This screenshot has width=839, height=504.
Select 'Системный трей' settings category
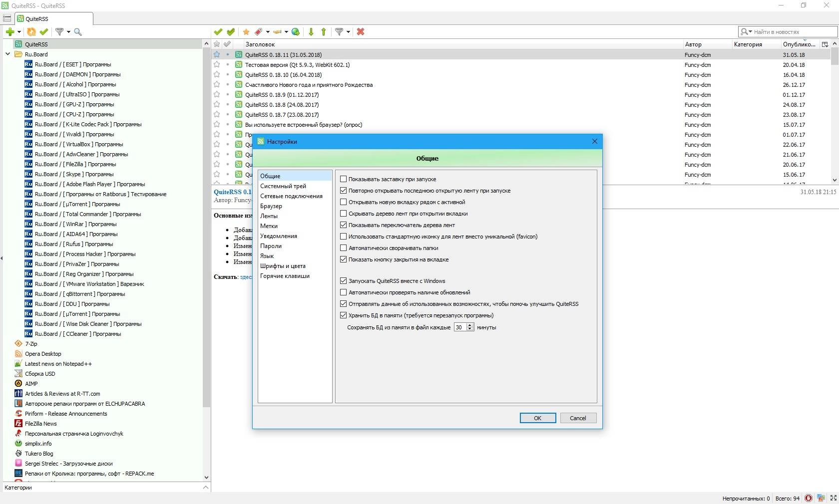(x=295, y=186)
